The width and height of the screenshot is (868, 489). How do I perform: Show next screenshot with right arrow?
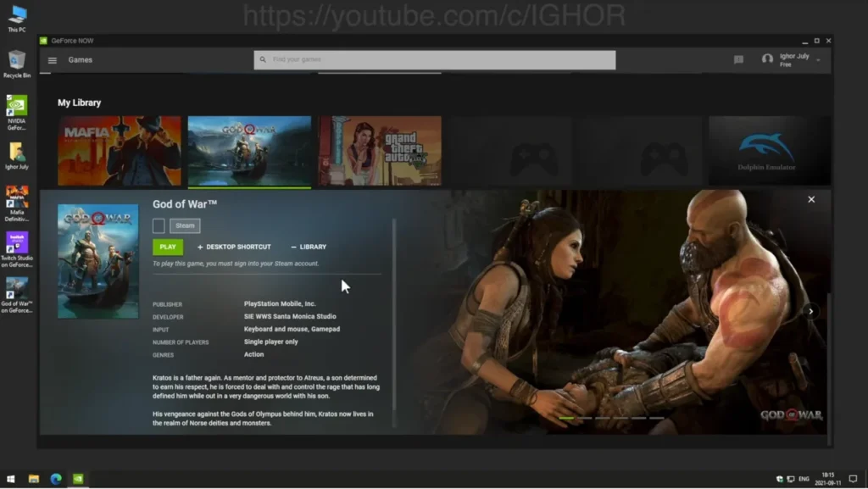(810, 311)
